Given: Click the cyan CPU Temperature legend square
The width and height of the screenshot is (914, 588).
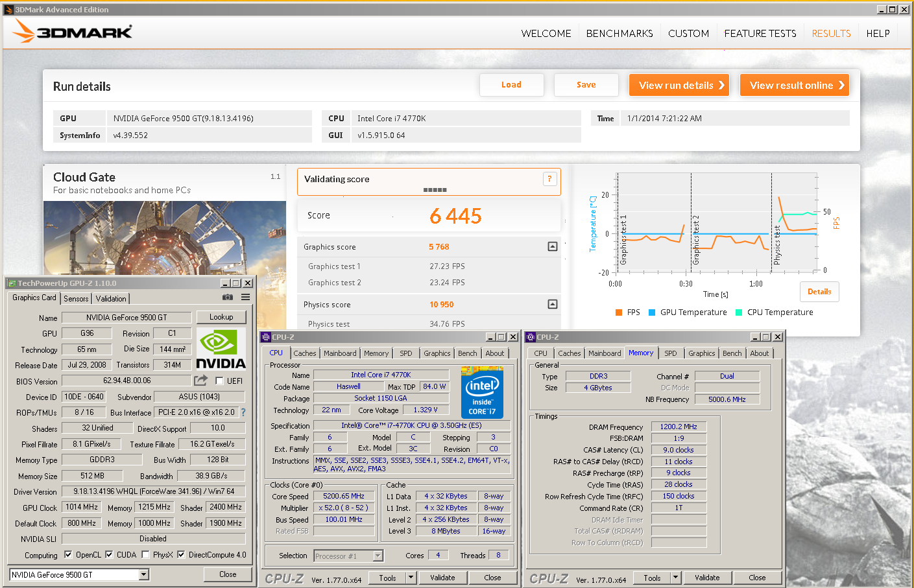Looking at the screenshot, I should click(739, 312).
